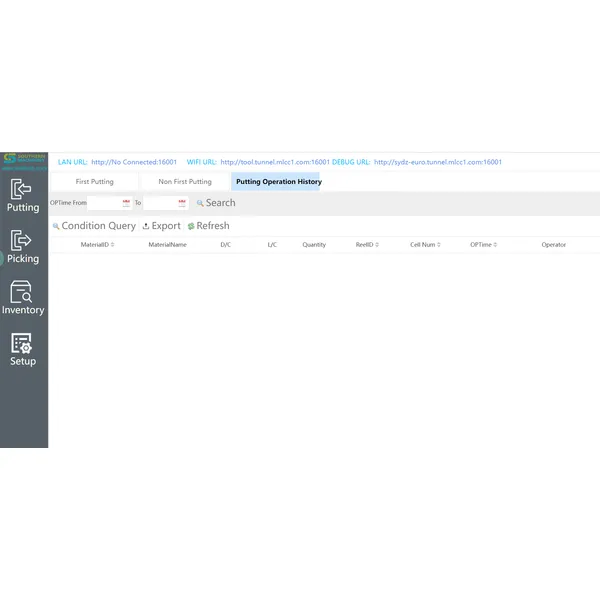
Task: Open the Inventory module in sidebar
Action: click(22, 298)
